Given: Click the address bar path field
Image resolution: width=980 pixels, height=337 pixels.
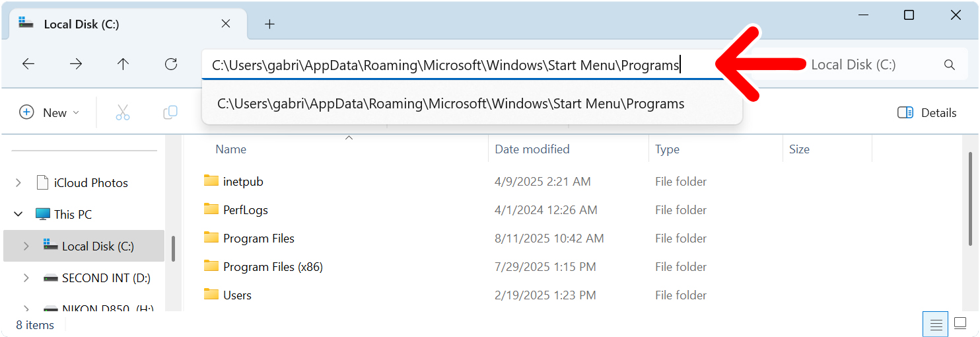Looking at the screenshot, I should [x=445, y=65].
